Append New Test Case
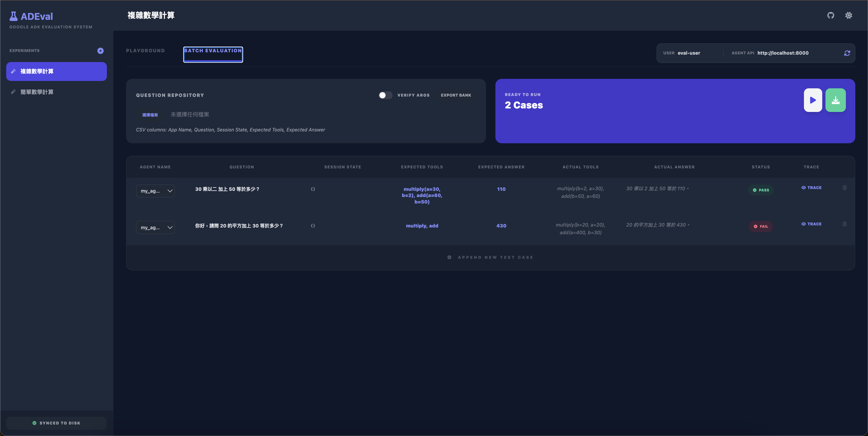Screen dimensions: 868x436 (490, 257)
